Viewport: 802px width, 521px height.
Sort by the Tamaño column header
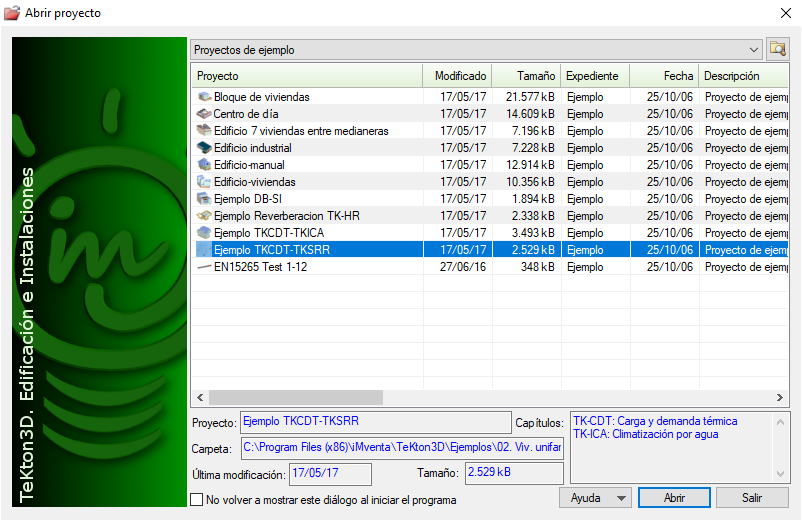[526, 76]
